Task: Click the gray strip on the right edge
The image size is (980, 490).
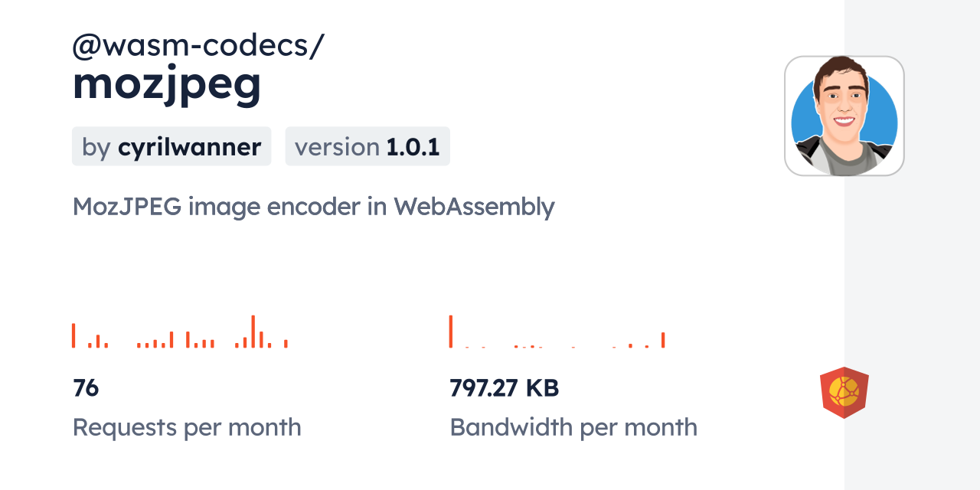Action: click(x=912, y=245)
